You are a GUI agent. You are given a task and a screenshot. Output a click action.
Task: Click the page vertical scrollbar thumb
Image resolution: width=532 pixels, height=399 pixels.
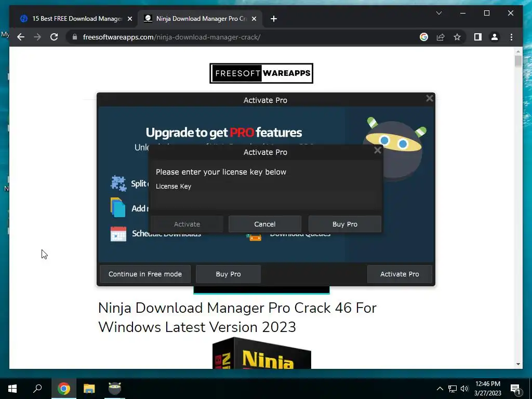pos(518,61)
